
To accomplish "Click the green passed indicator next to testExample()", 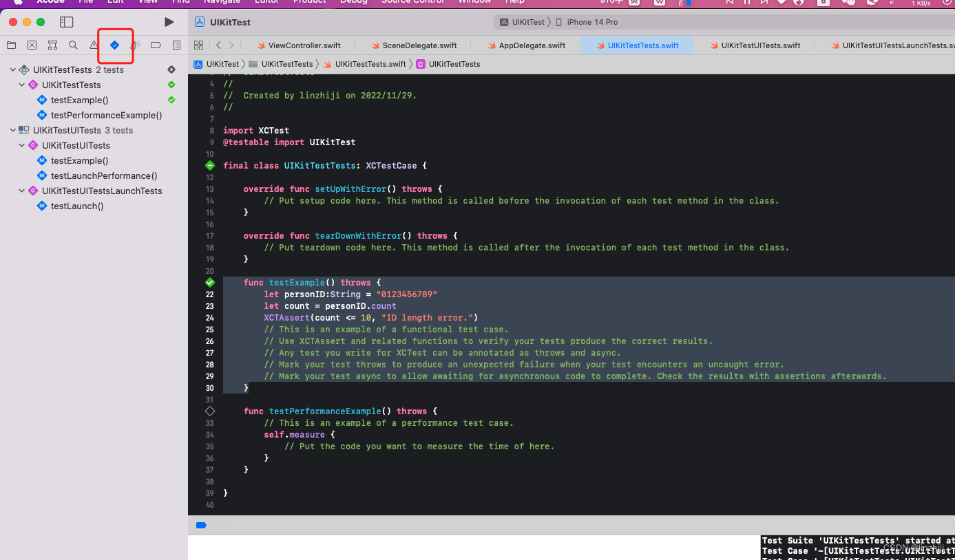I will click(171, 100).
